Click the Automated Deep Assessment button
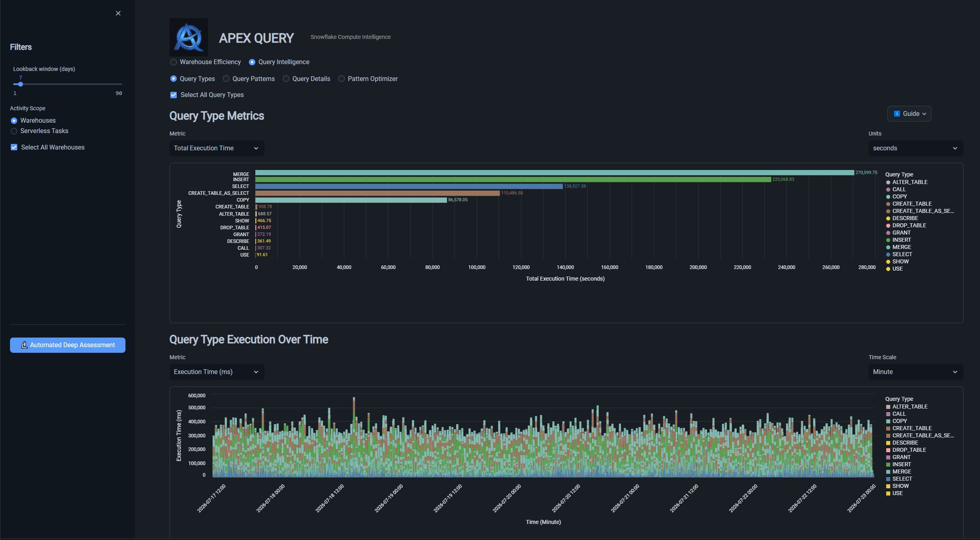Viewport: 980px width, 540px height. [68, 345]
